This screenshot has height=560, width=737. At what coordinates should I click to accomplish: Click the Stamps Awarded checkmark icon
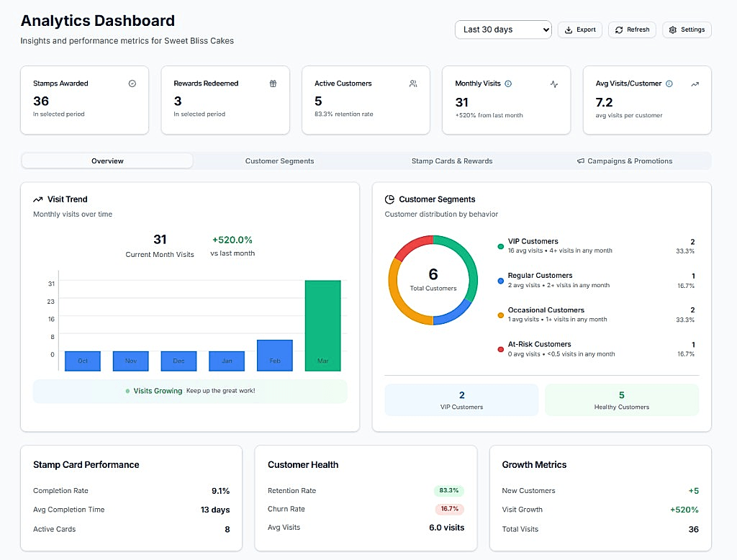(132, 83)
